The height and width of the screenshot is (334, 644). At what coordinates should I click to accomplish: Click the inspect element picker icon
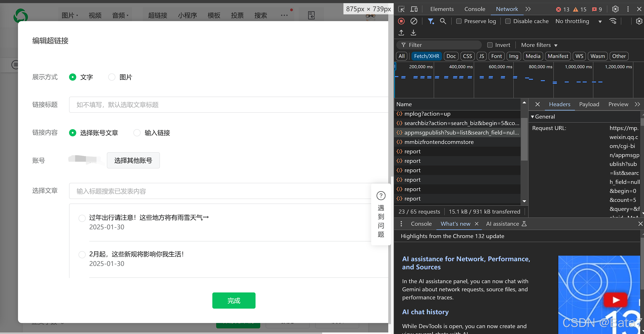(x=401, y=9)
